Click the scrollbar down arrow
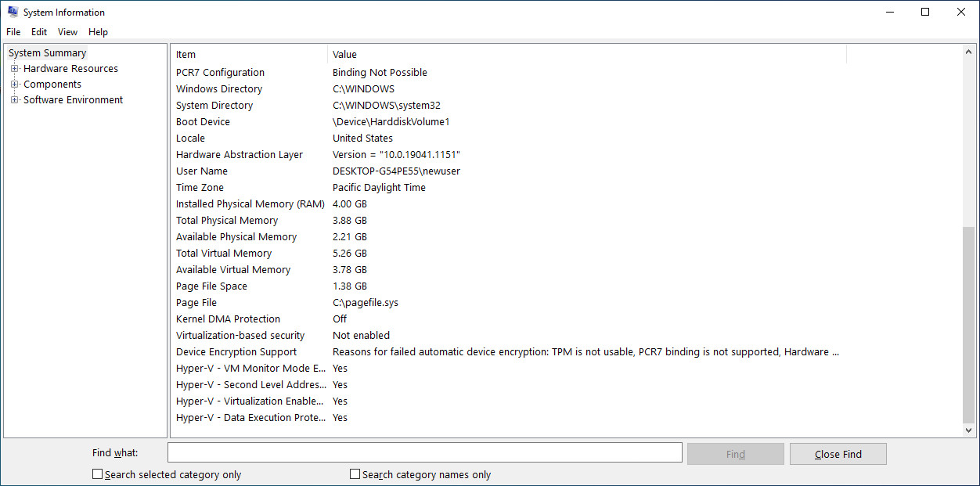 (x=969, y=430)
